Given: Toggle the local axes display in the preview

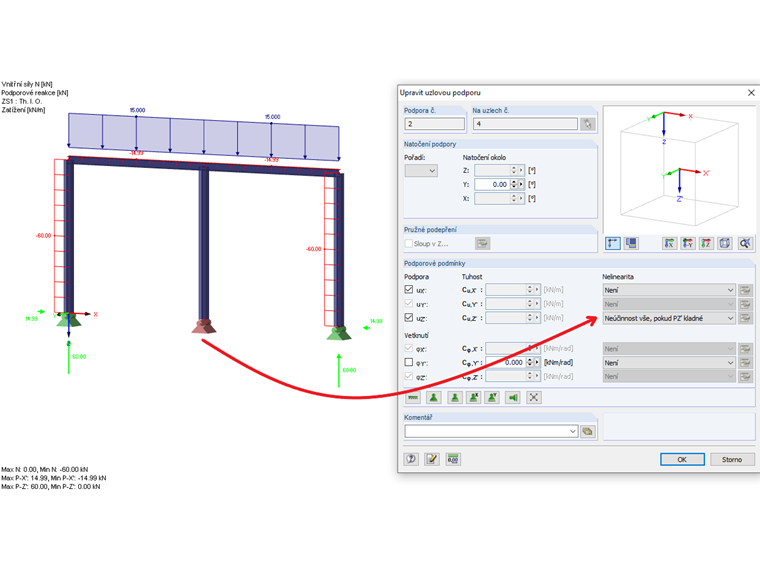Looking at the screenshot, I should [x=613, y=243].
